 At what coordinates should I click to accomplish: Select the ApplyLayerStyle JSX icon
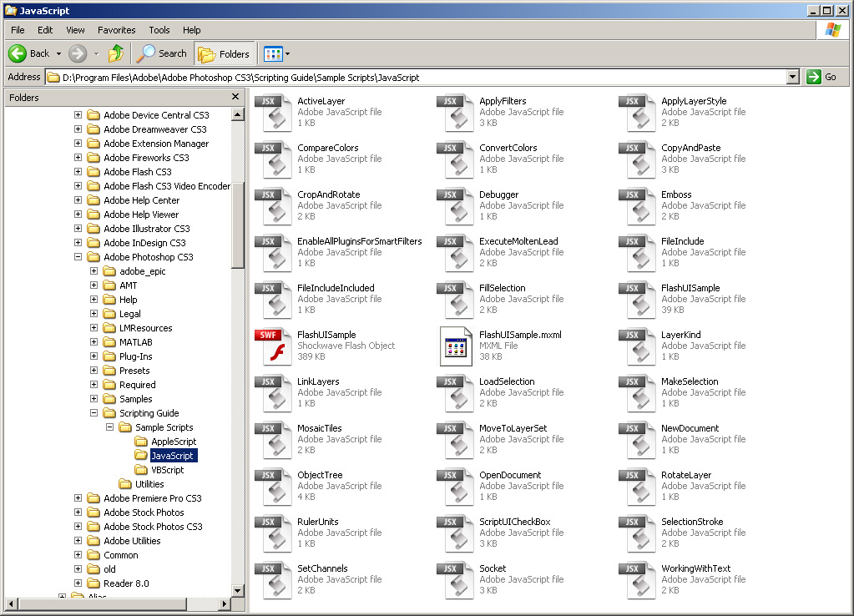[637, 113]
